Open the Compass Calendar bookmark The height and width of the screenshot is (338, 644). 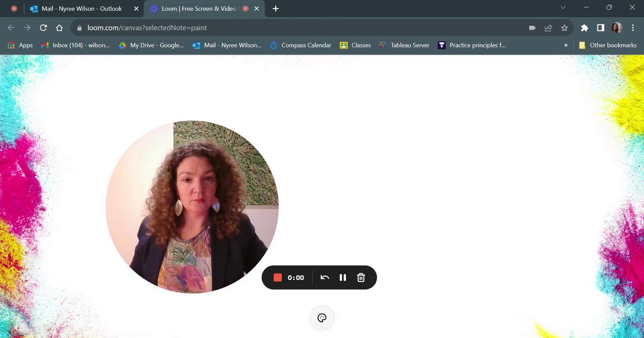tap(301, 45)
